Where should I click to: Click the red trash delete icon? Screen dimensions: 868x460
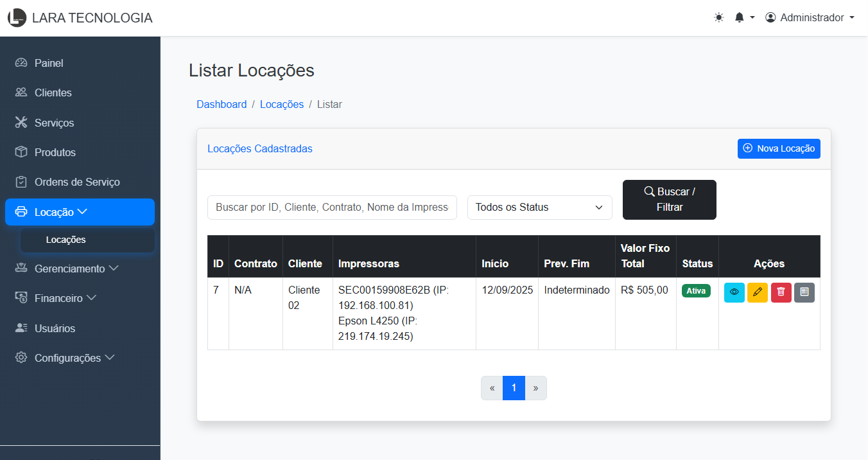(x=781, y=292)
